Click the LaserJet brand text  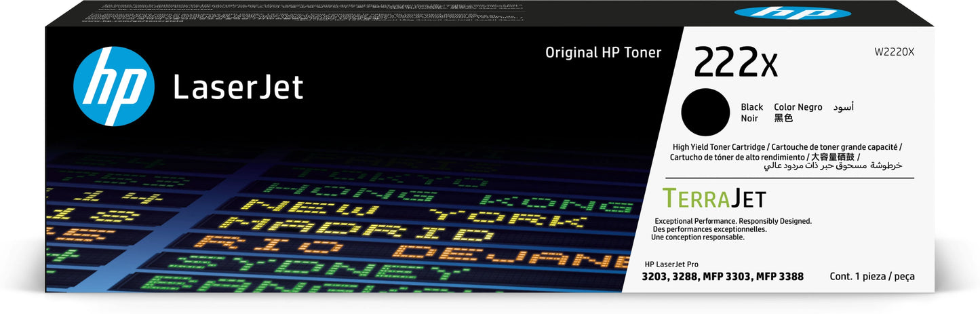pos(238,88)
